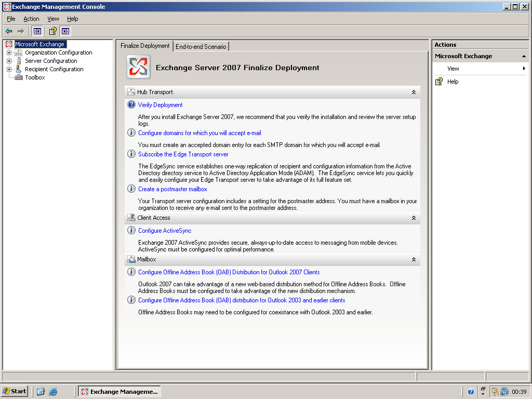This screenshot has height=399, width=532.
Task: Click the Show Desktop quick launch icon
Action: pyautogui.click(x=41, y=392)
